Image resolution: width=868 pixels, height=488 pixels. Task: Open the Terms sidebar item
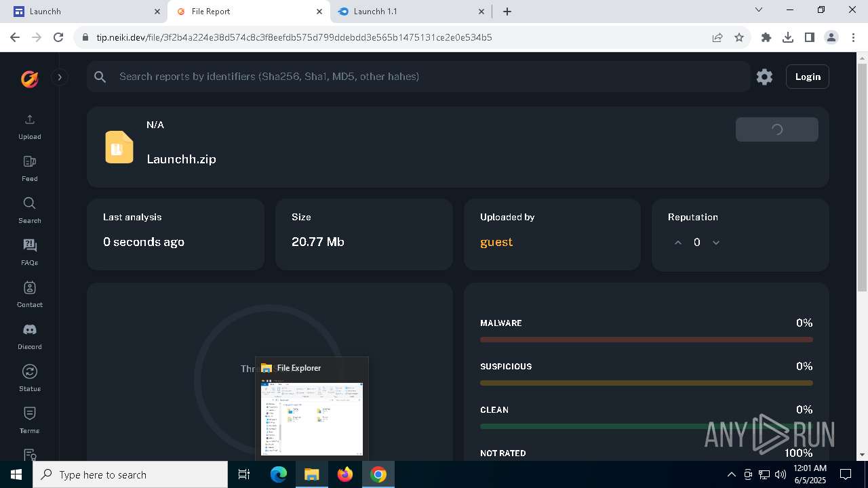(29, 421)
